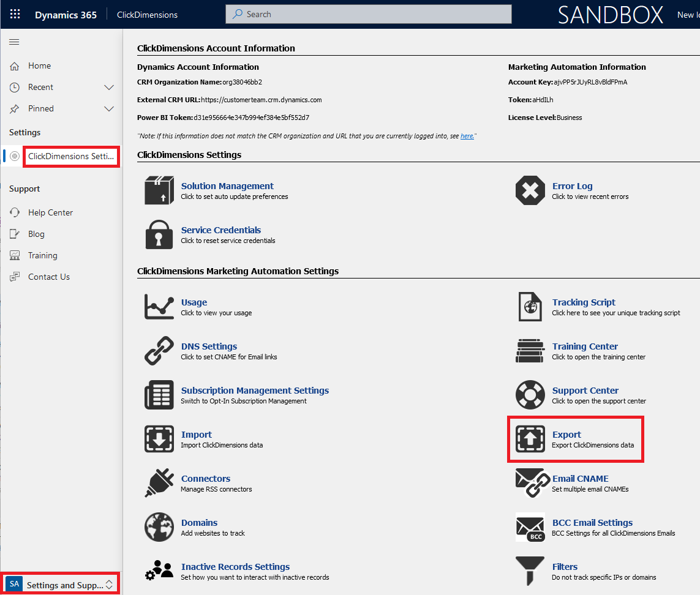Collapse the site map hamburger menu
The image size is (700, 595).
pos(14,42)
